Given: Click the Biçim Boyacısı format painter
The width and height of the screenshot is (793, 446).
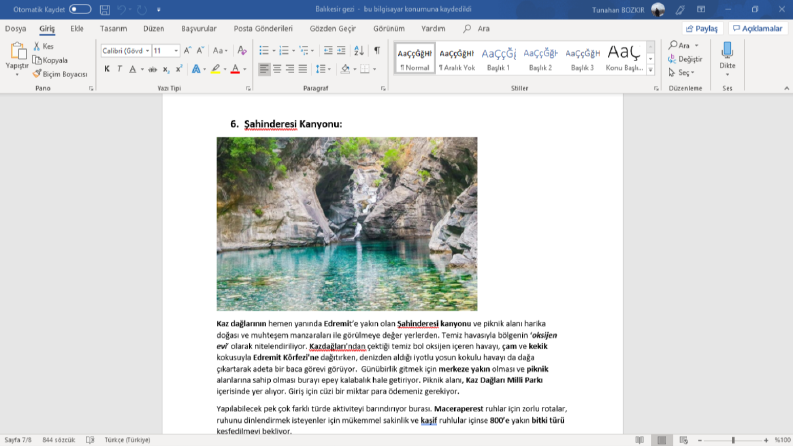Looking at the screenshot, I should coord(60,74).
